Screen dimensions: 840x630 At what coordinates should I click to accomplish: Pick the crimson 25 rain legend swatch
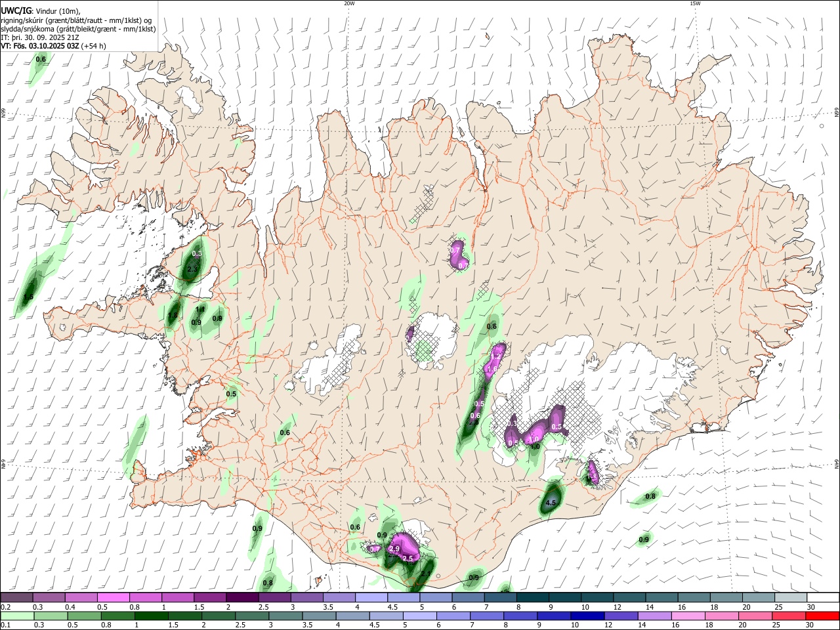click(x=789, y=616)
